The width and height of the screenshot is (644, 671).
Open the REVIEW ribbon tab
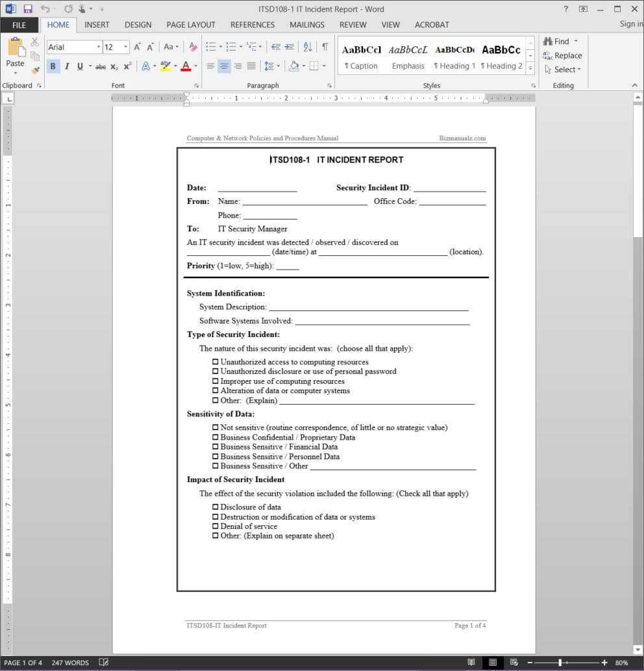point(353,25)
